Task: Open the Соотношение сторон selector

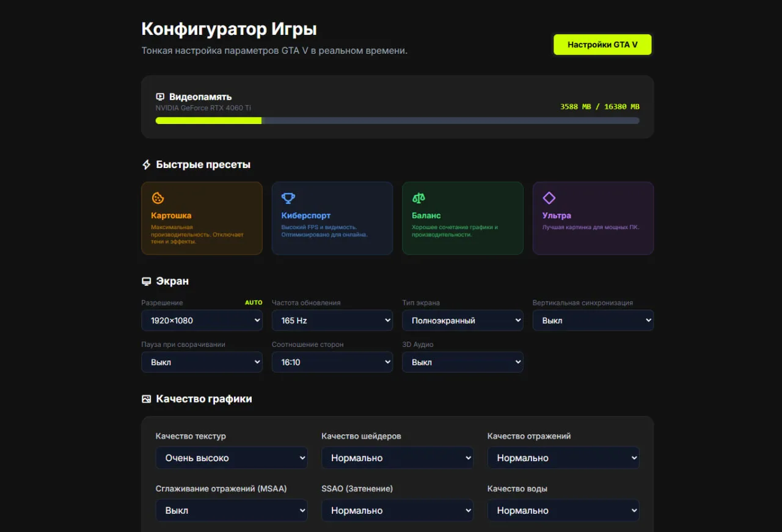Action: tap(332, 362)
